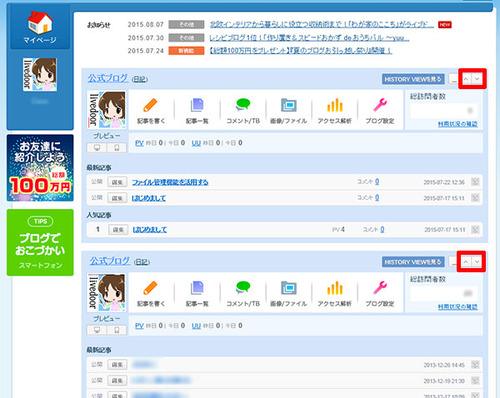Open 記事を書く pencil icon in second blog panel
This screenshot has height=398, width=500.
(x=150, y=288)
